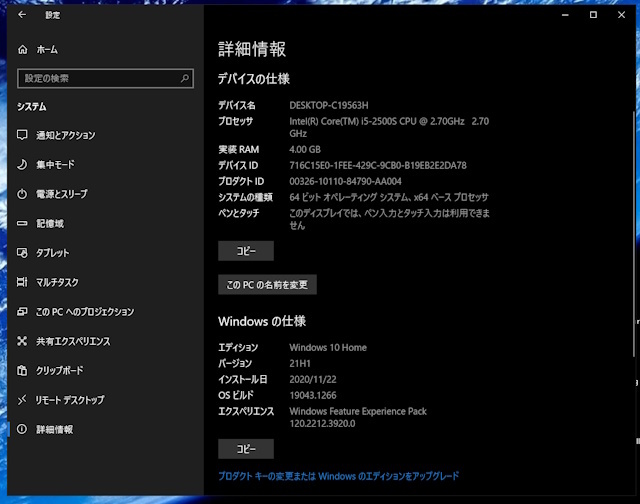Click the このPCの名前を変更 button
This screenshot has height=504, width=640.
click(x=267, y=284)
